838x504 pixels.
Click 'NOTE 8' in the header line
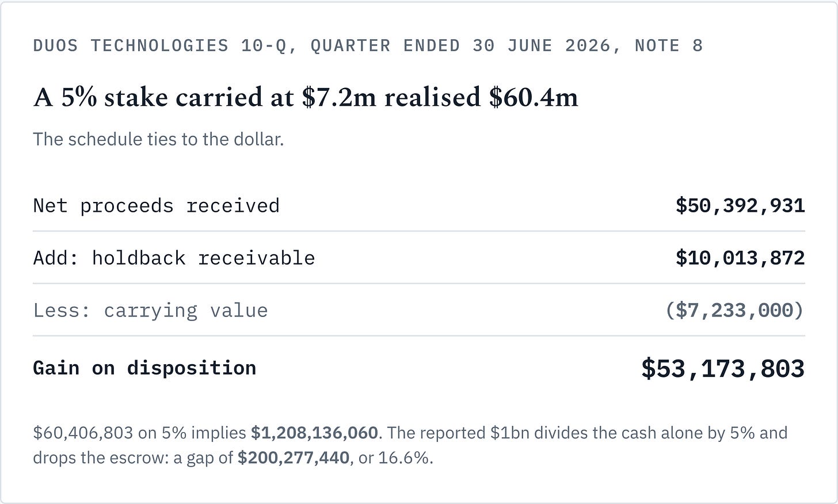tap(669, 45)
